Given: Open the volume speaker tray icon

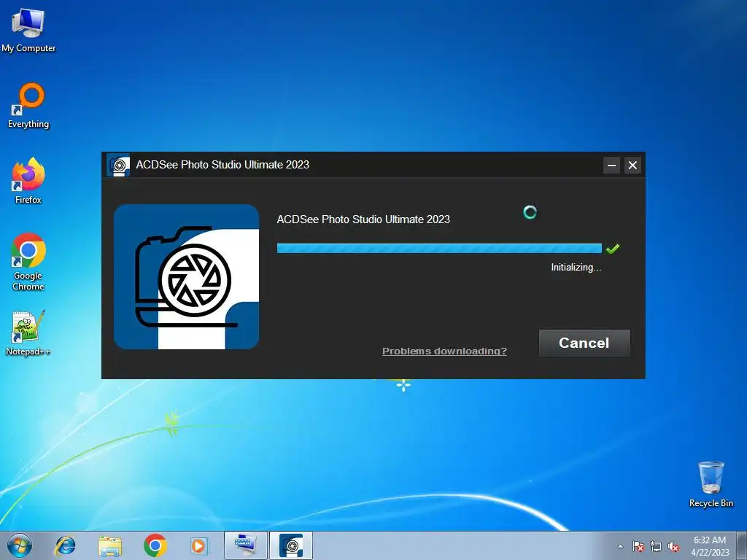Looking at the screenshot, I should (673, 546).
